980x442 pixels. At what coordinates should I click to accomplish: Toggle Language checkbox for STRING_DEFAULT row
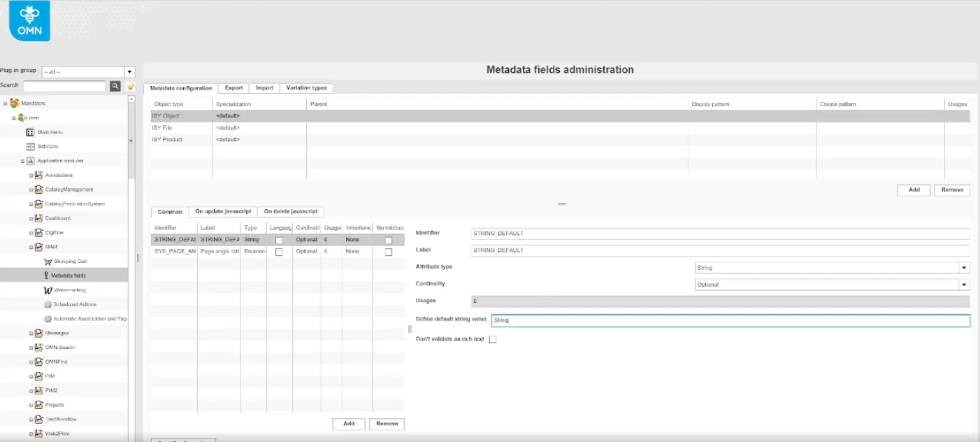tap(279, 240)
